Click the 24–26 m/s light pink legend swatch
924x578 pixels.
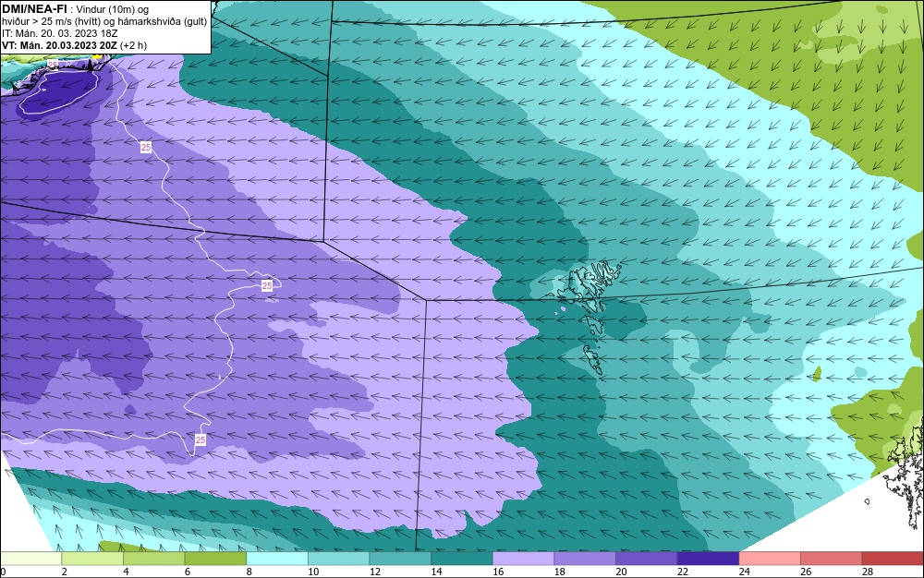pyautogui.click(x=770, y=559)
